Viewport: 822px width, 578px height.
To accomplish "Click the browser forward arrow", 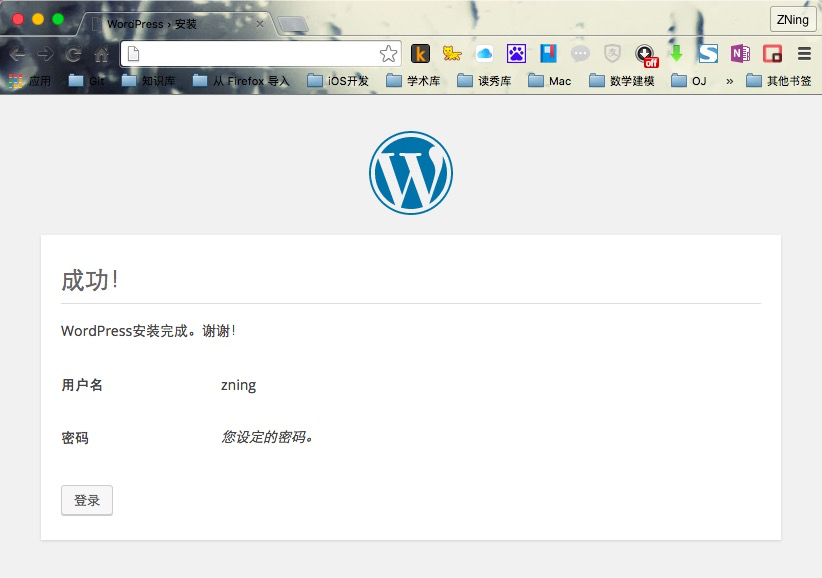I will coord(46,54).
